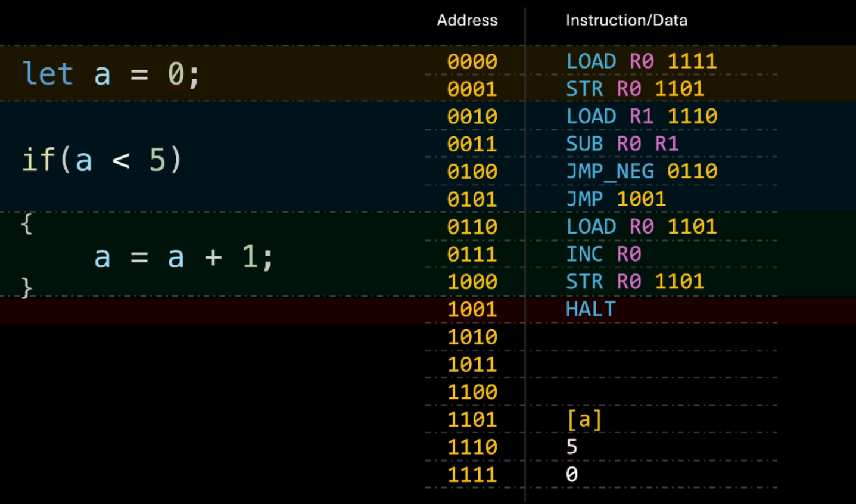Select the JMP 1001 instruction
856x504 pixels.
point(615,199)
